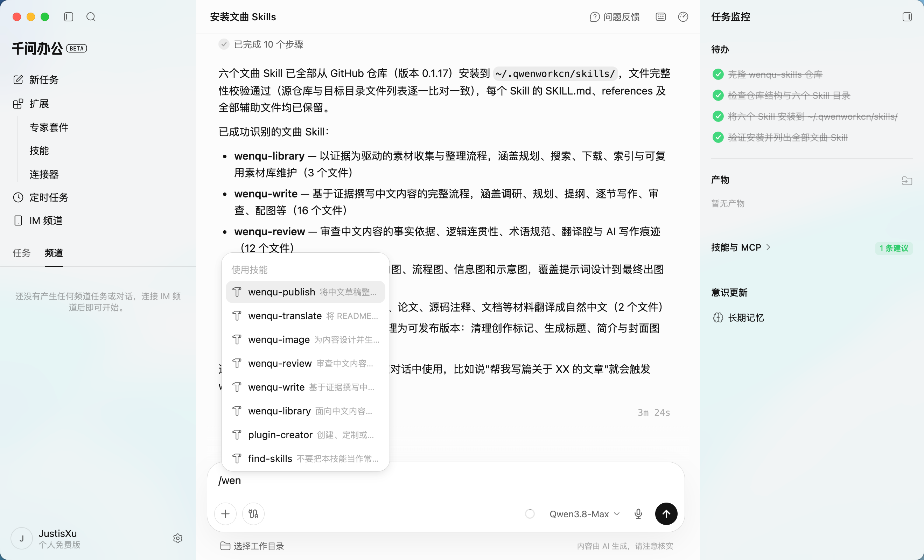Click the keyboard shortcuts icon in header
Screen dimensions: 924x560
pos(660,17)
